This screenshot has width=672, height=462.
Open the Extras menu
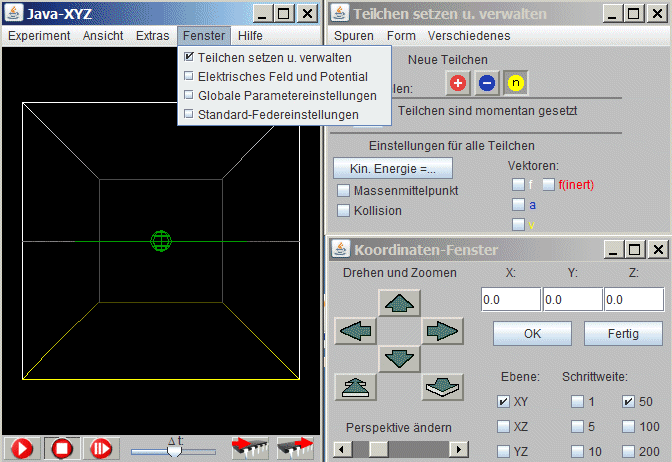pos(153,36)
